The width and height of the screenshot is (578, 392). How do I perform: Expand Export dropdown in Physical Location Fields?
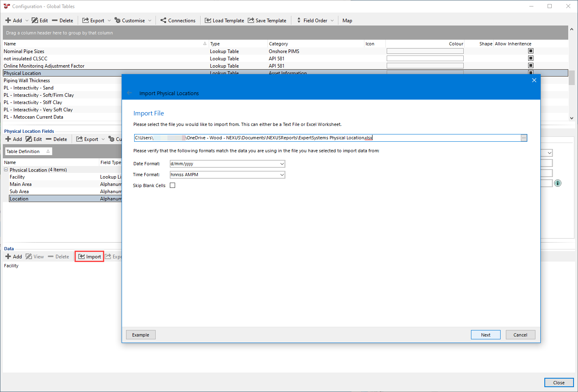click(x=103, y=139)
